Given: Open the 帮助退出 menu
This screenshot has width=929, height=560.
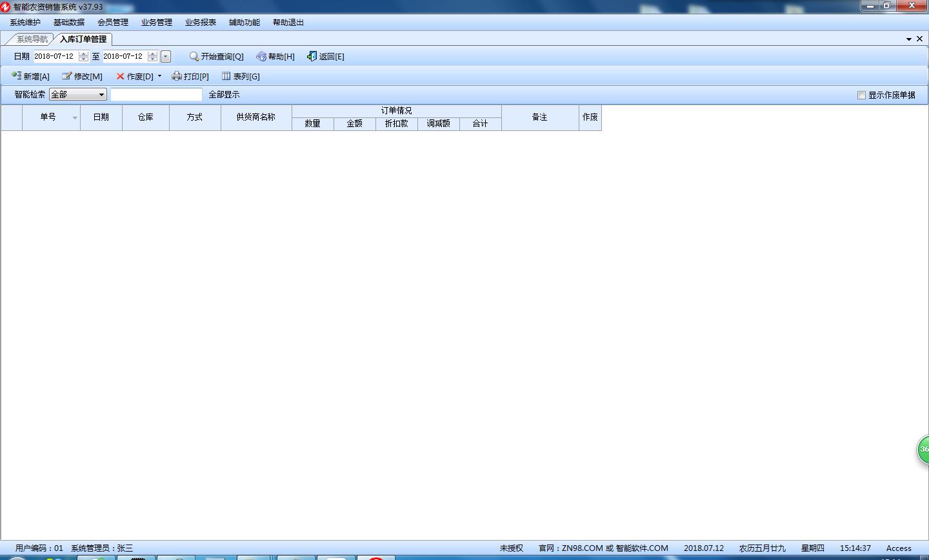Looking at the screenshot, I should (x=288, y=23).
